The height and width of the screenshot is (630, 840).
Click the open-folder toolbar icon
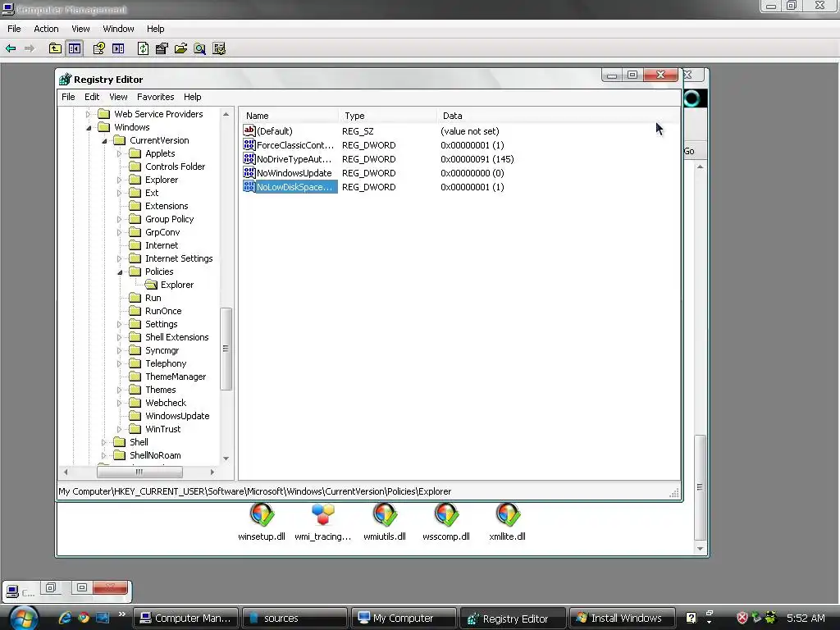tap(180, 48)
